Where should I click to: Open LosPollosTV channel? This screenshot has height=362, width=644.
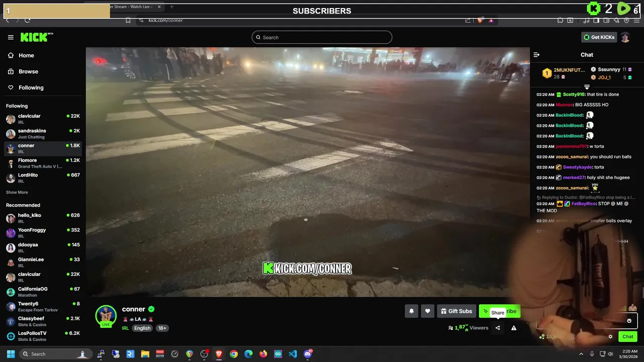point(43,336)
